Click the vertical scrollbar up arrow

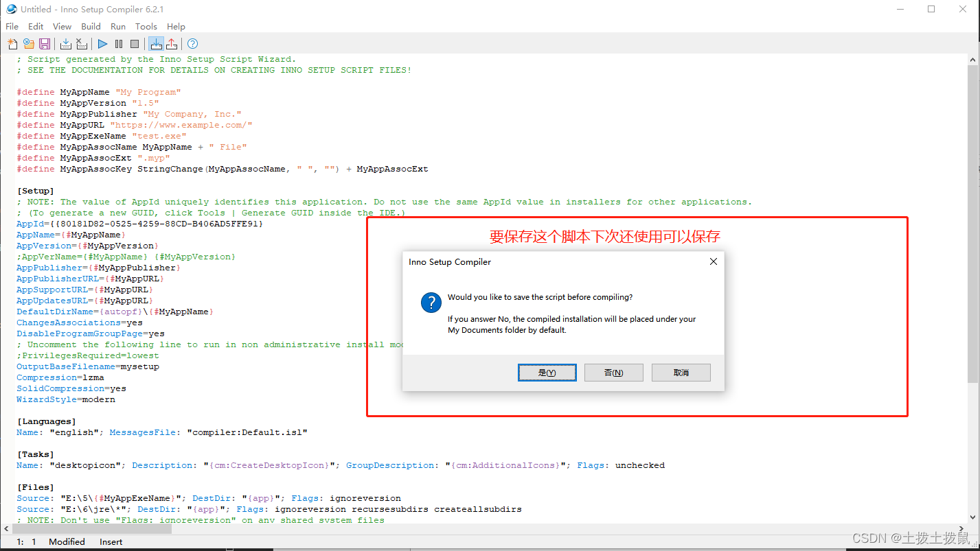click(972, 60)
